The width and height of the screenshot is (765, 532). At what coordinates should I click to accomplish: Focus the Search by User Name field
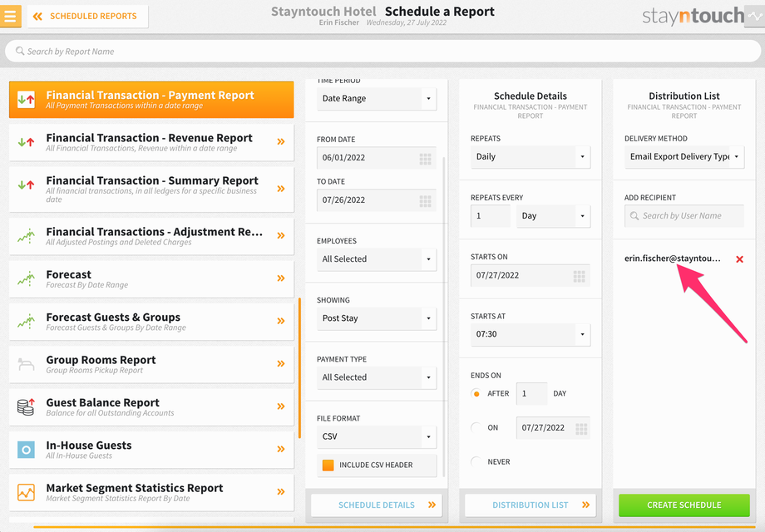pos(684,216)
